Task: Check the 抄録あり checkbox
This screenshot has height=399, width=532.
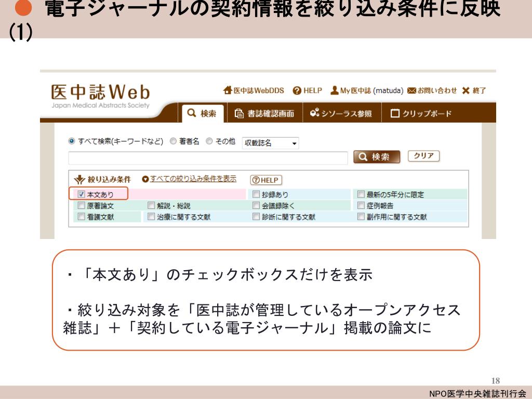Action: pos(256,194)
